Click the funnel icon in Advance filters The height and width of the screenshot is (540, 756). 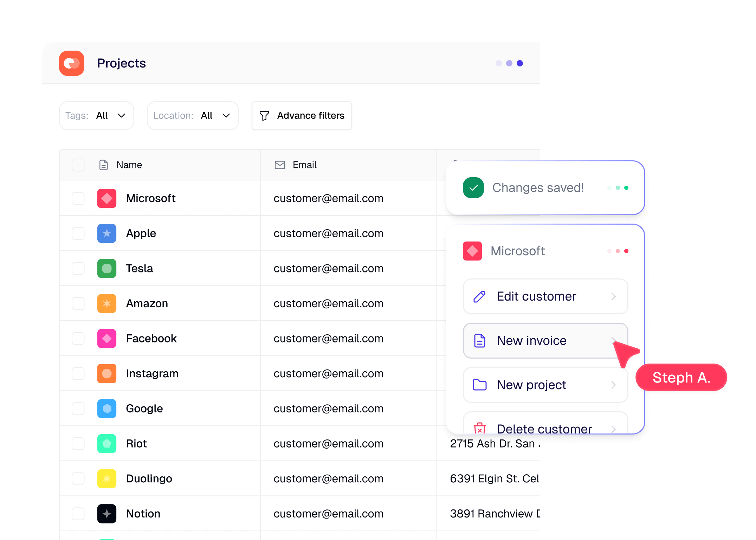(264, 116)
